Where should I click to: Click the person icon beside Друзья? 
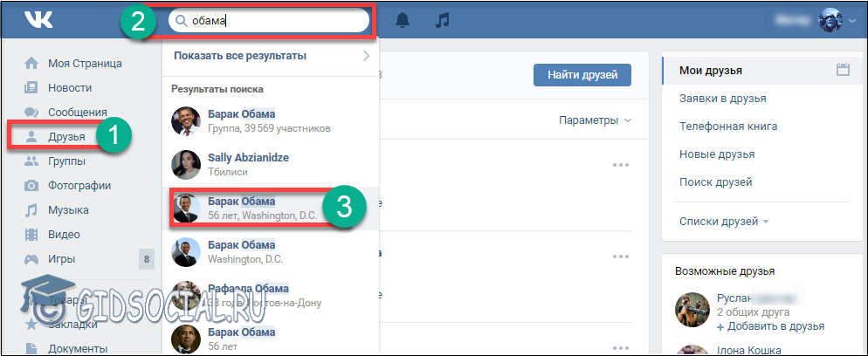click(31, 136)
